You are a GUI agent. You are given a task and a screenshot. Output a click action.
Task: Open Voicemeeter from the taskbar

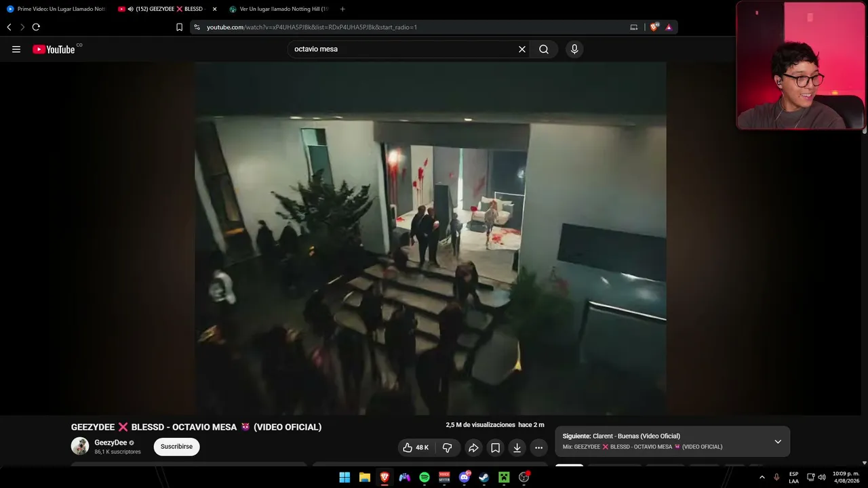[x=444, y=477]
